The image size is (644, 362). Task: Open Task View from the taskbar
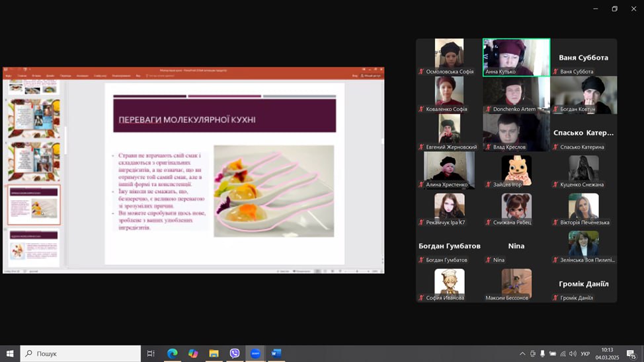point(151,353)
